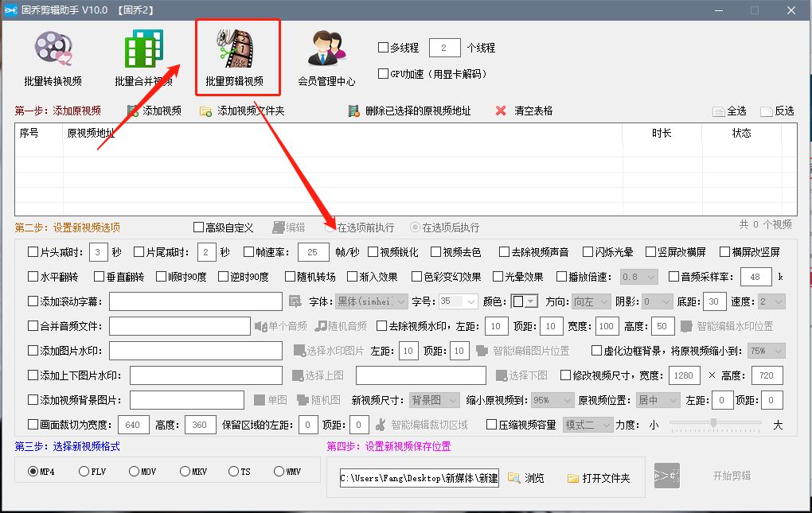The height and width of the screenshot is (513, 812).
Task: Open the 批量转换视频 batch convert tool
Action: 53,56
